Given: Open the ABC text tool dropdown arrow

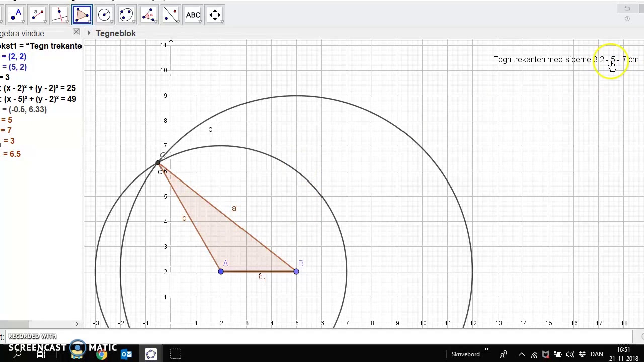Looking at the screenshot, I should [200, 22].
